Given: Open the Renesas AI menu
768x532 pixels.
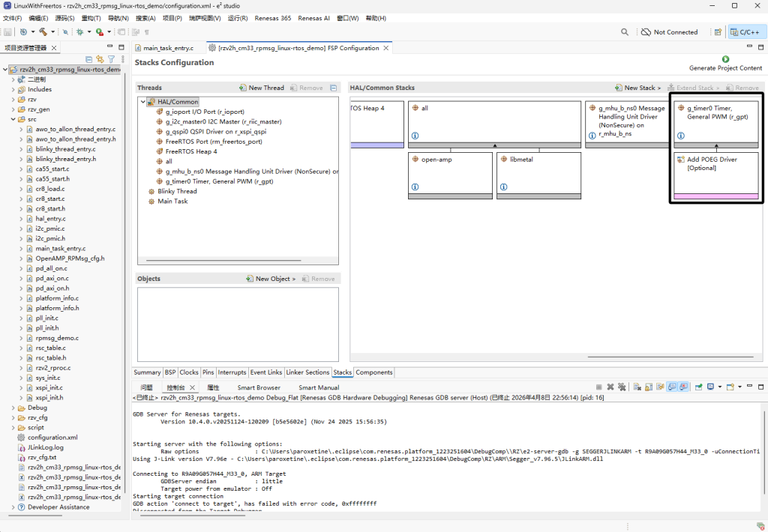Looking at the screenshot, I should 313,18.
